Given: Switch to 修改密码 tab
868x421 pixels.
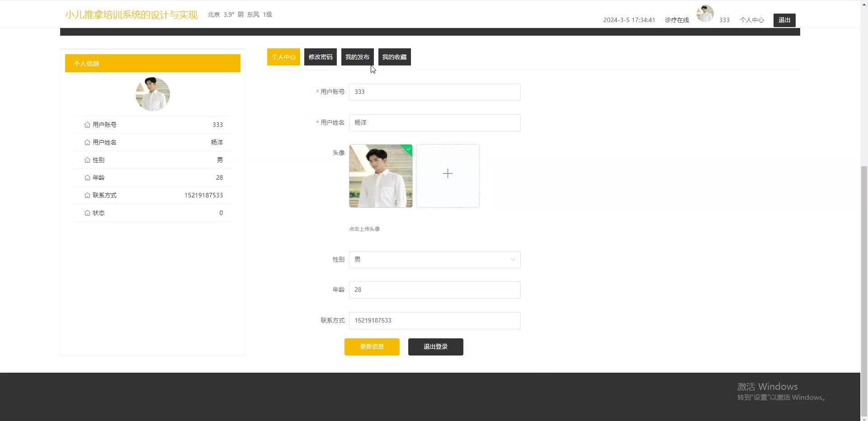Looking at the screenshot, I should pyautogui.click(x=321, y=57).
